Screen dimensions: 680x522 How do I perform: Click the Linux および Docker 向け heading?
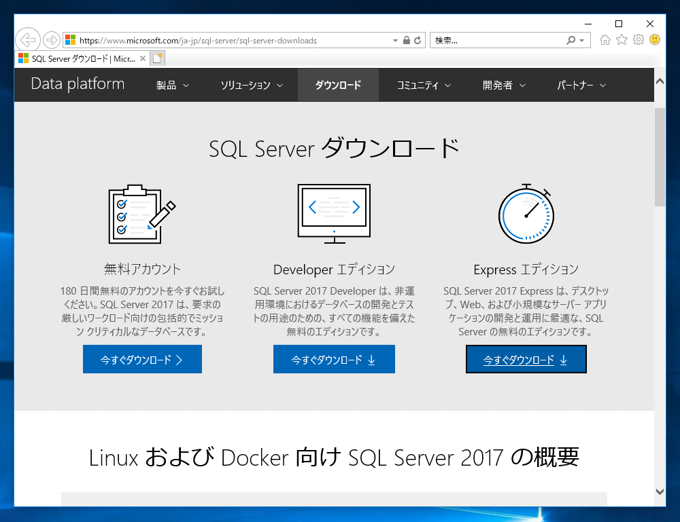pos(334,457)
